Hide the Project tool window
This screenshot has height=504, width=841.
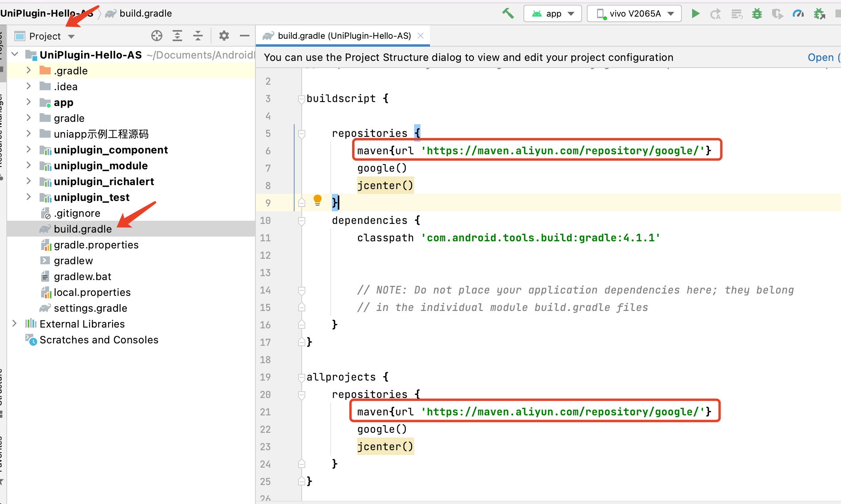click(x=245, y=36)
